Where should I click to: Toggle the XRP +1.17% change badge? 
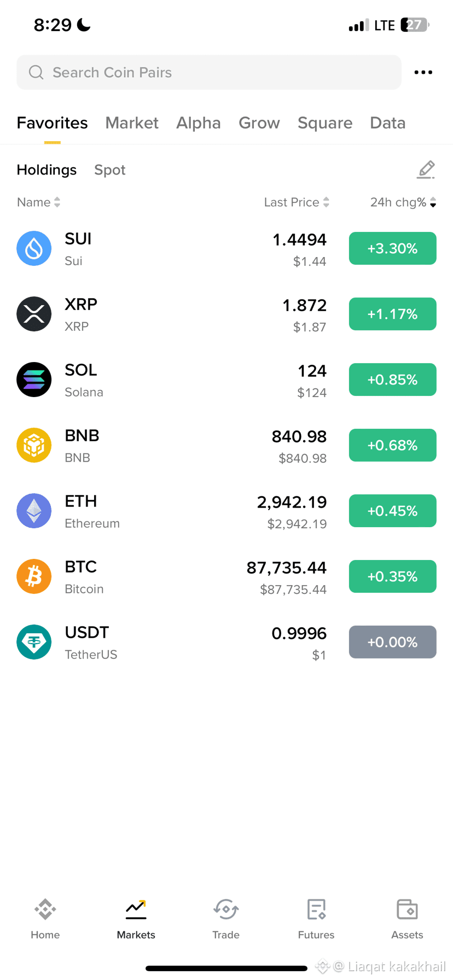pyautogui.click(x=393, y=314)
